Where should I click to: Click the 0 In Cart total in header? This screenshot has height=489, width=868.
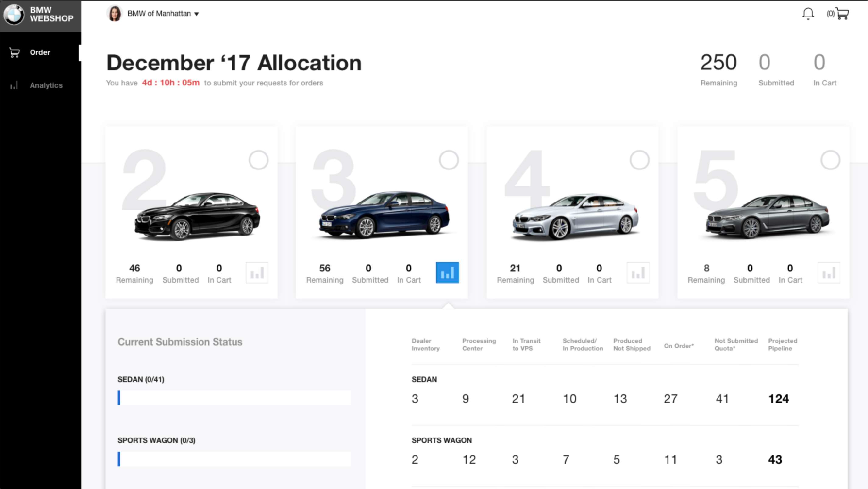[x=824, y=69]
